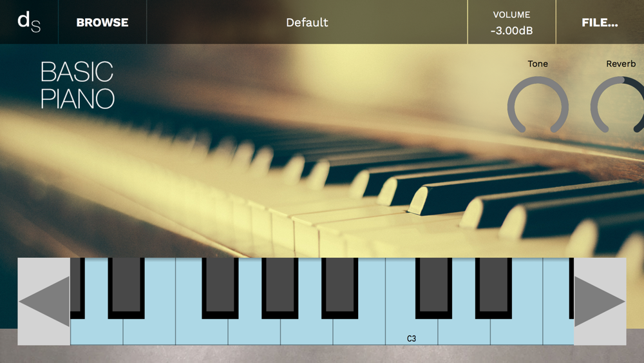The height and width of the screenshot is (363, 644).
Task: Play the second black key right of C3
Action: click(x=493, y=288)
